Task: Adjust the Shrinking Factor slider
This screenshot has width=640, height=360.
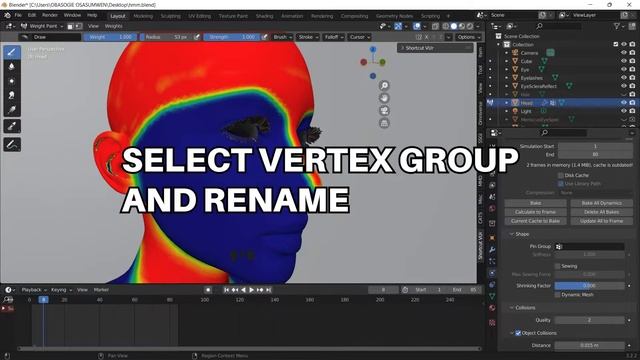Action: 589,286
